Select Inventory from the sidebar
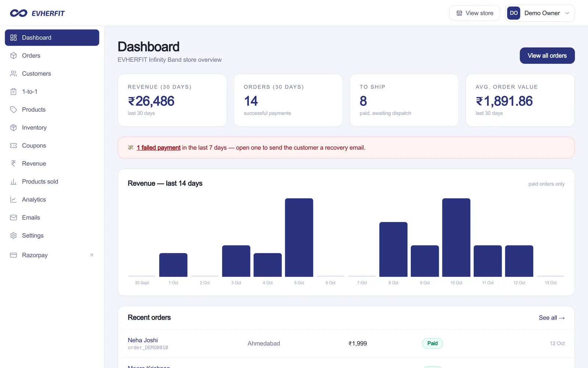The height and width of the screenshot is (368, 588). coord(52,128)
